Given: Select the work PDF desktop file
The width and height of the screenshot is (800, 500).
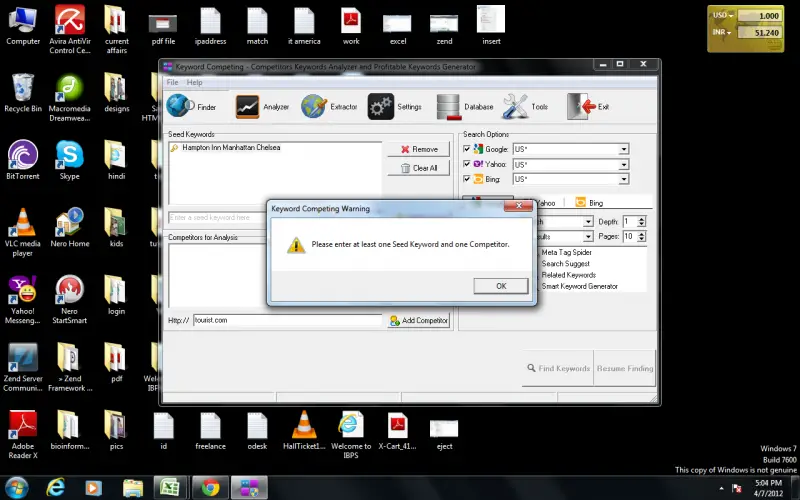Looking at the screenshot, I should (x=351, y=26).
